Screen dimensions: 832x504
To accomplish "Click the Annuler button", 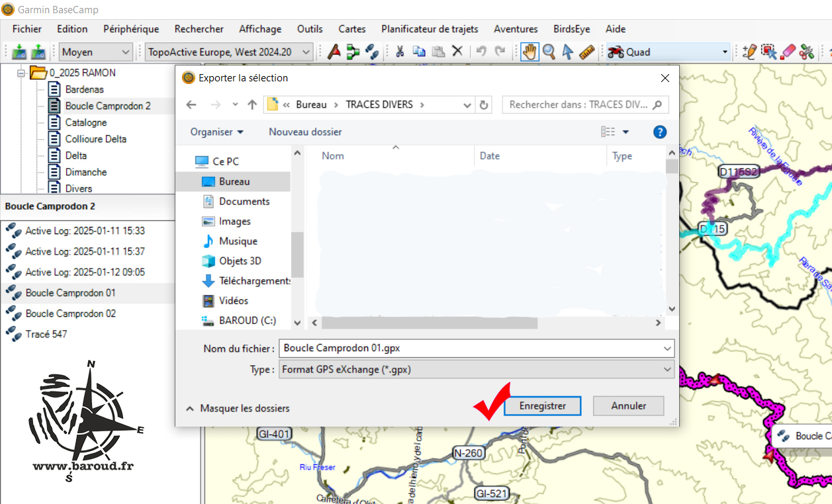I will click(628, 405).
